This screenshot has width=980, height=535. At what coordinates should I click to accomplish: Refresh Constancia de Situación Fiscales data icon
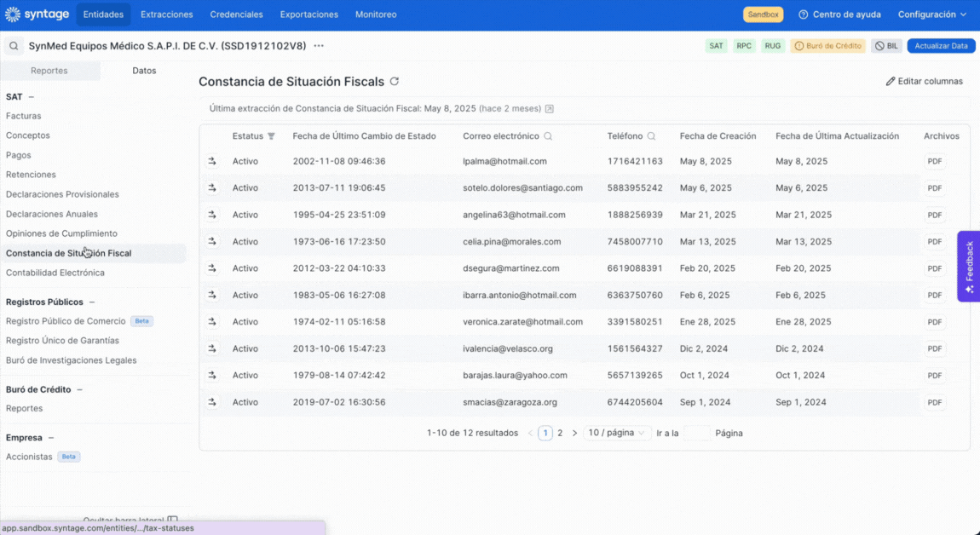point(395,81)
